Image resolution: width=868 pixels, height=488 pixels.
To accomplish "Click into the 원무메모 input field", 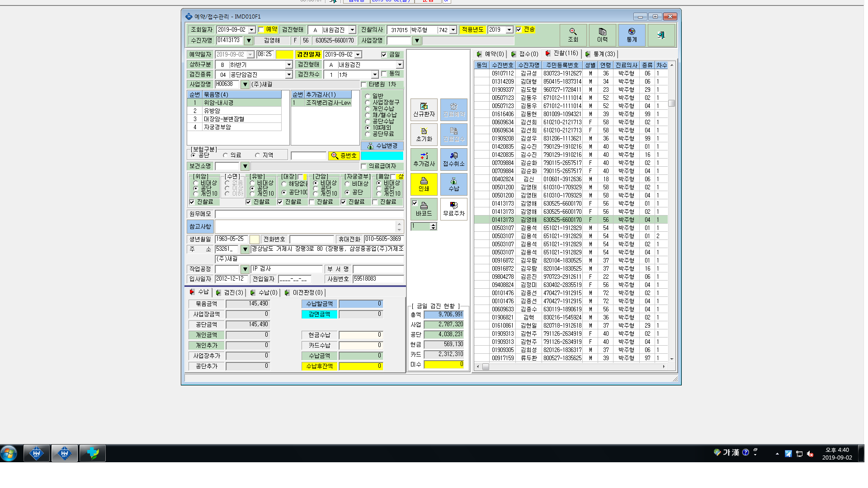I will tap(309, 214).
